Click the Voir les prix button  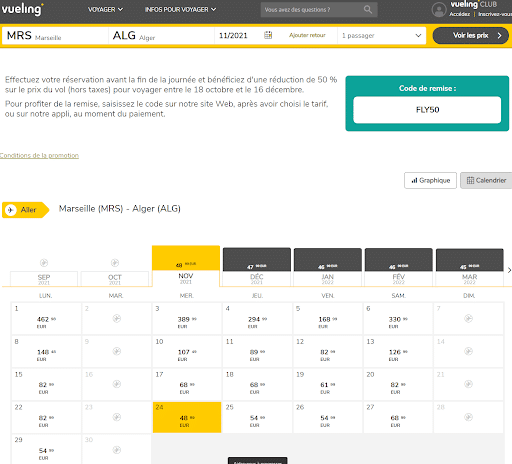click(471, 35)
